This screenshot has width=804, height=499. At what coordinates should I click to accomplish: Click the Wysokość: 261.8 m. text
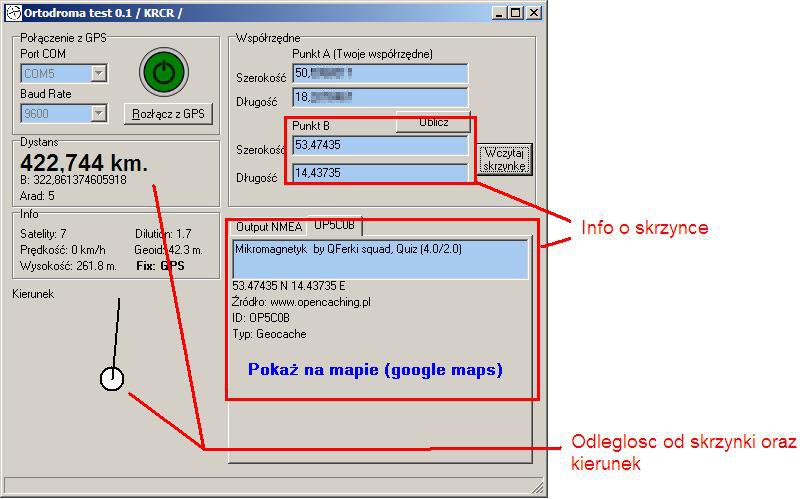(68, 266)
